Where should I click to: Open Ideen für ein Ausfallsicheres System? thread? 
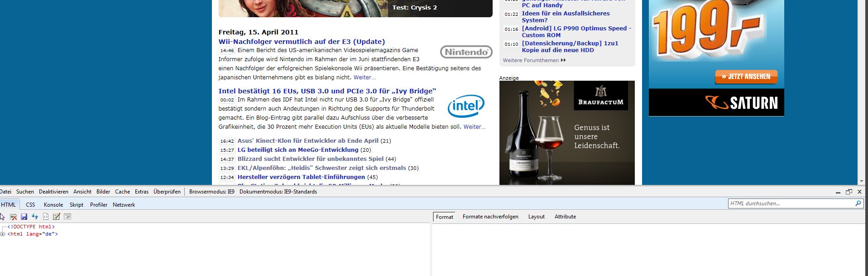point(566,17)
